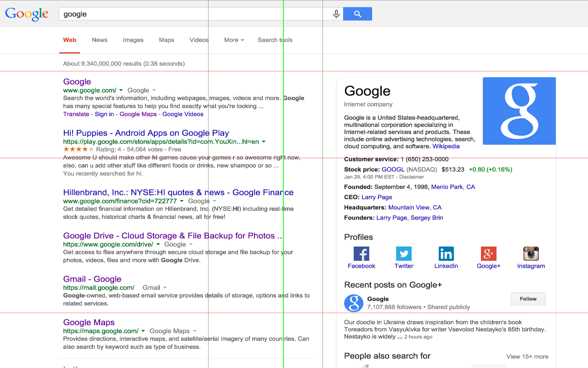Click the Google logo image in knowledge panel

[x=519, y=111]
